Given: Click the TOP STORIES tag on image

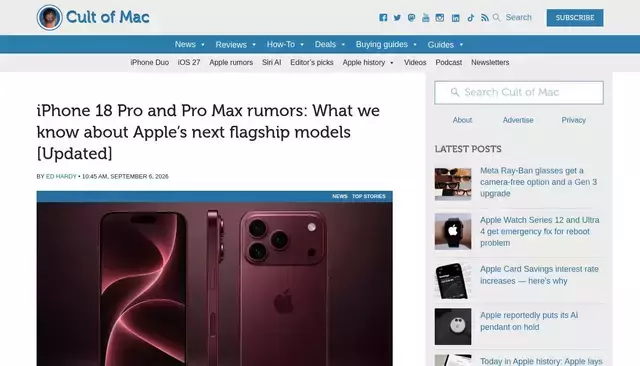Looking at the screenshot, I should click(x=369, y=196).
